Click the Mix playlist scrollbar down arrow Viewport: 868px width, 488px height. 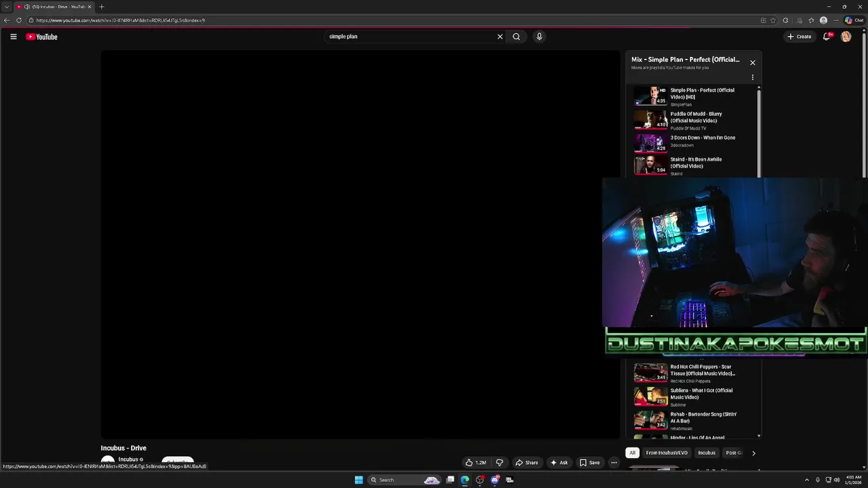pyautogui.click(x=759, y=436)
